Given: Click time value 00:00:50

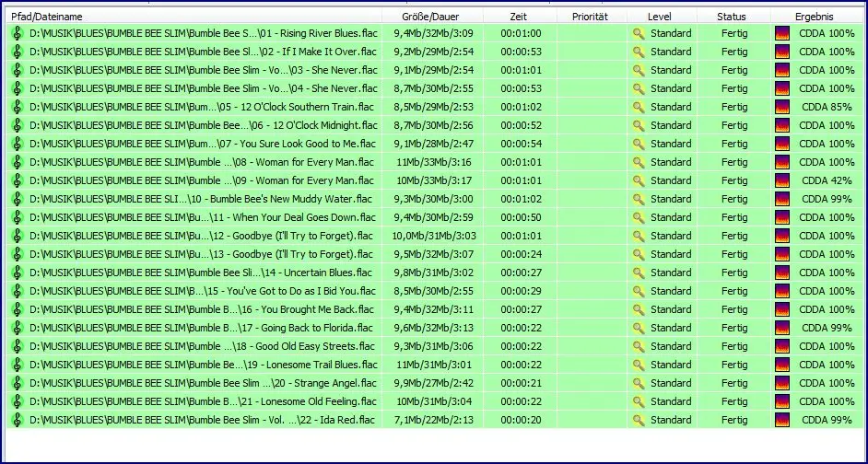Looking at the screenshot, I should coord(521,217).
